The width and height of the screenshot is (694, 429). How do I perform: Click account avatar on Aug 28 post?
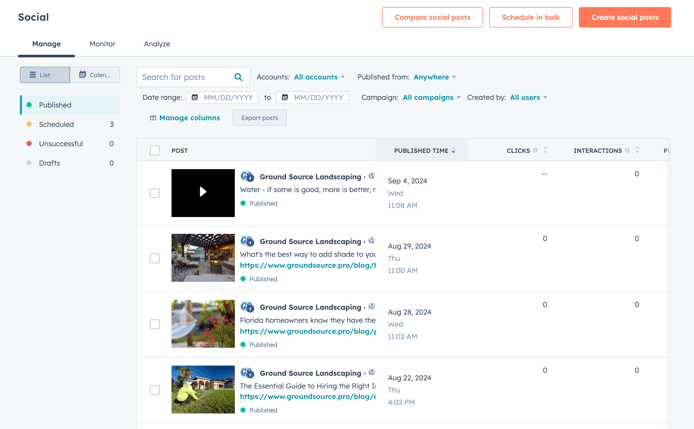[247, 307]
